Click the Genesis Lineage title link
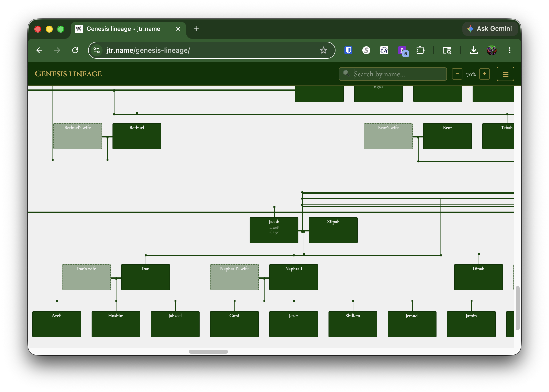Viewport: 549px width, 392px height. tap(68, 74)
